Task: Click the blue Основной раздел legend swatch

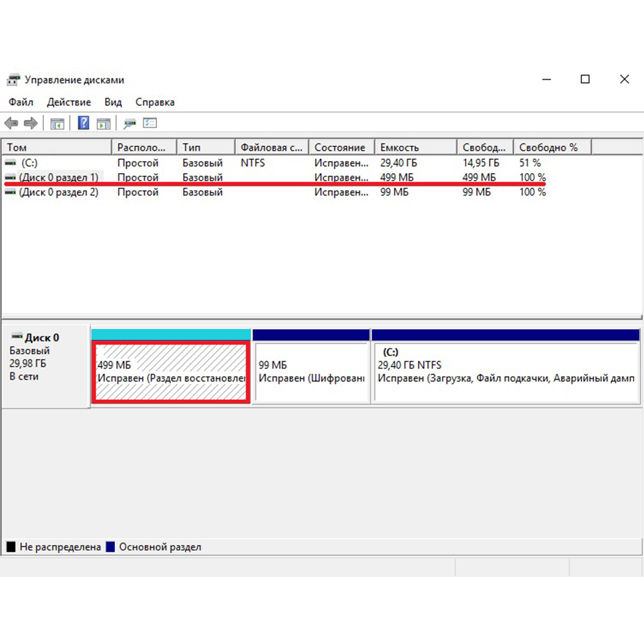Action: click(110, 547)
